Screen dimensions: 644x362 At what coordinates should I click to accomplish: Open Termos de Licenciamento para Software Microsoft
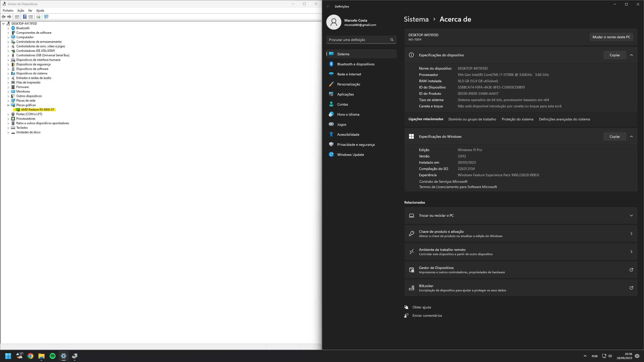pos(458,187)
